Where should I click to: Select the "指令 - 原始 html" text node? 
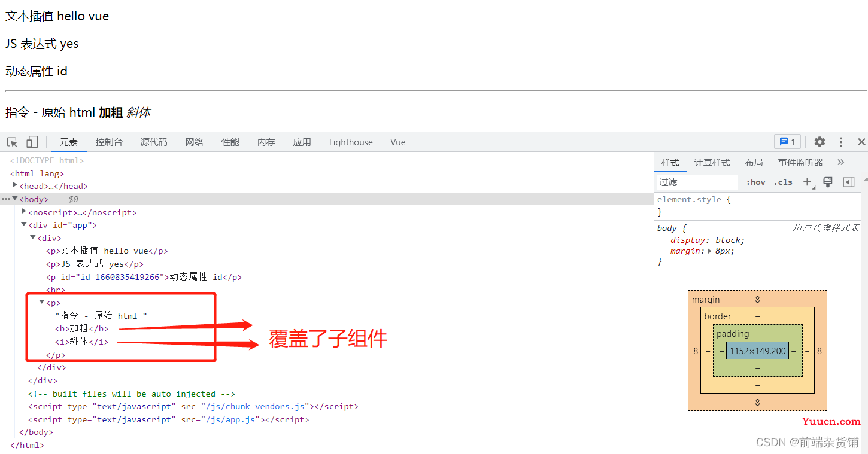101,316
